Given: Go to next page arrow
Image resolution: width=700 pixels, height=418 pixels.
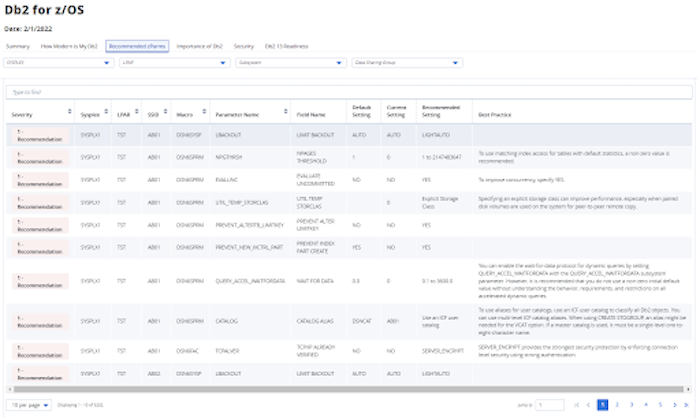Looking at the screenshot, I should pos(673,404).
